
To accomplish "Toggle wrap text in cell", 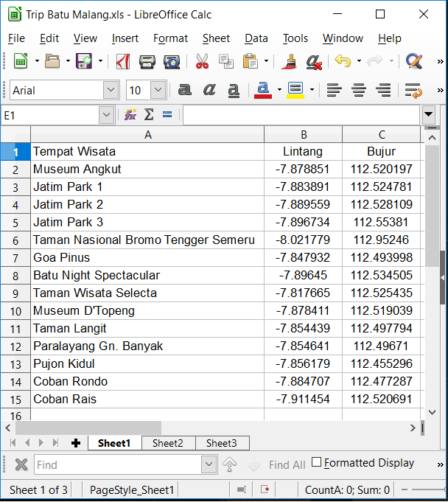I will (x=413, y=90).
